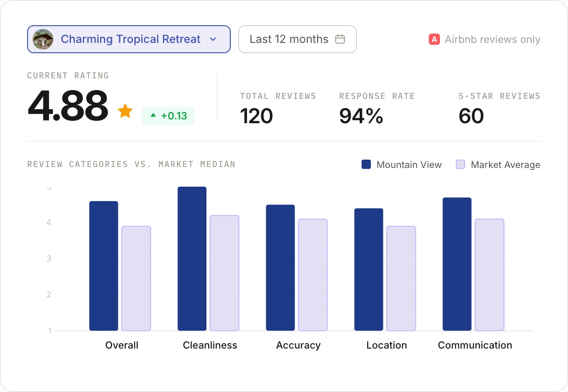Click the +0.13 rating change badge
The width and height of the screenshot is (568, 392).
[x=168, y=116]
